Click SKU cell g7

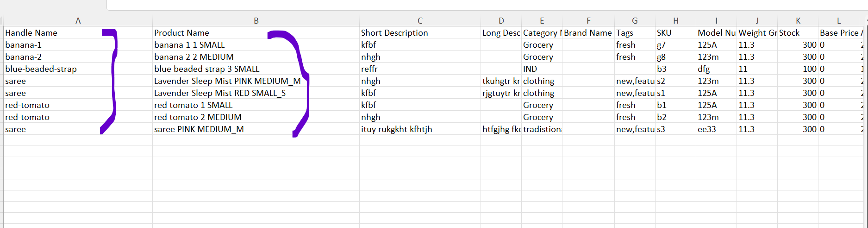click(x=676, y=45)
